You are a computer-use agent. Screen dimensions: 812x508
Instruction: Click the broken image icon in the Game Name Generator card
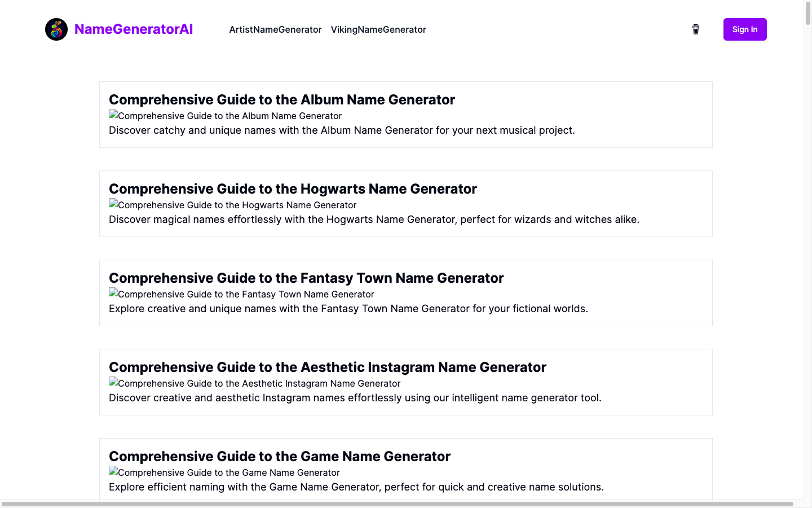113,472
